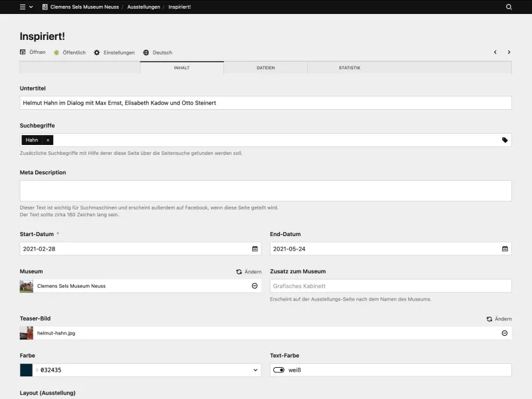
Task: Remove the helmut-hahn.jpg teaser image
Action: pos(504,333)
